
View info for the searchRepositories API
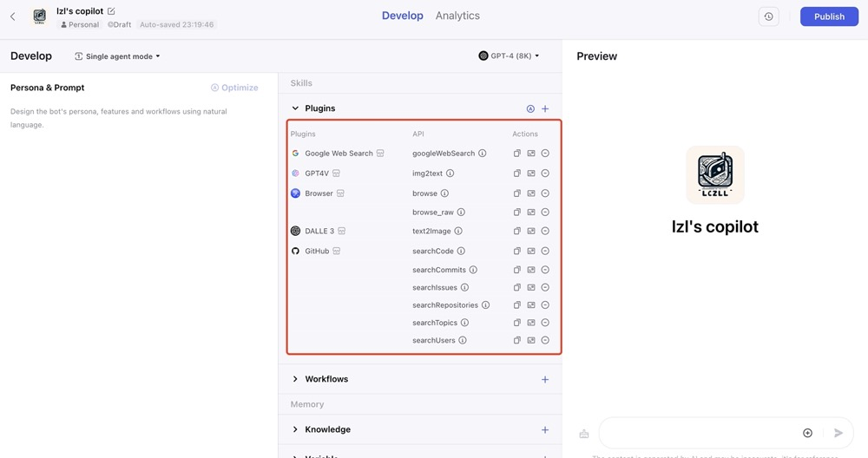tap(485, 304)
